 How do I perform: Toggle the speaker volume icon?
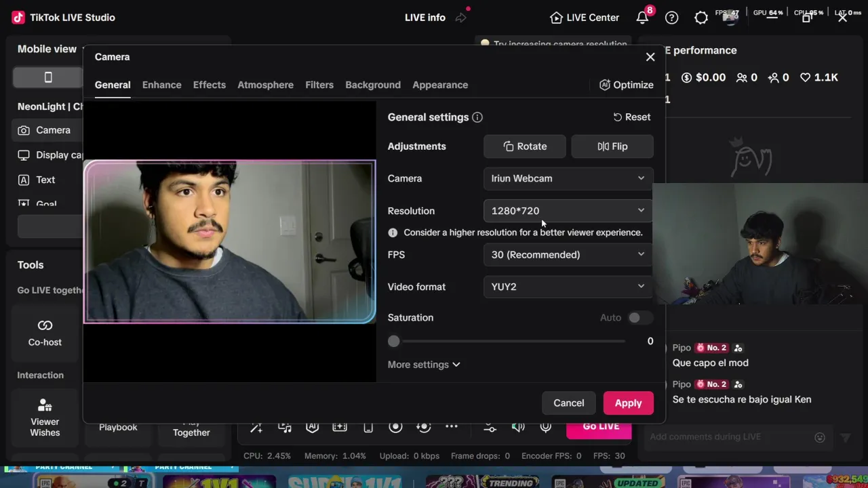pos(518,427)
